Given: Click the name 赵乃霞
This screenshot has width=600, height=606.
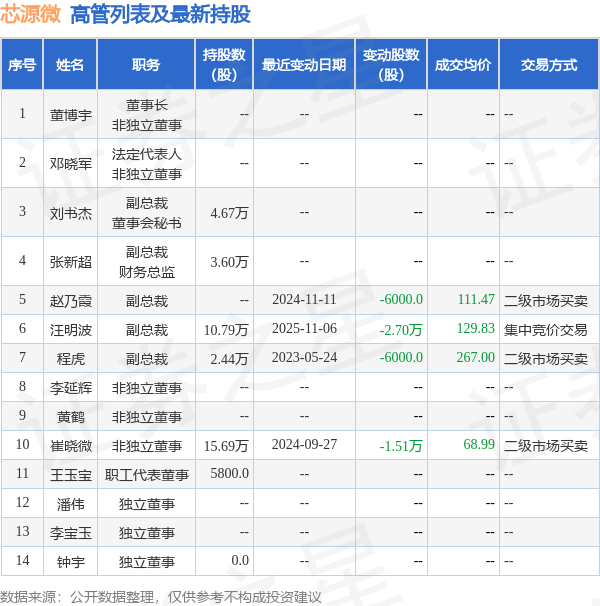Looking at the screenshot, I should click(x=71, y=301).
